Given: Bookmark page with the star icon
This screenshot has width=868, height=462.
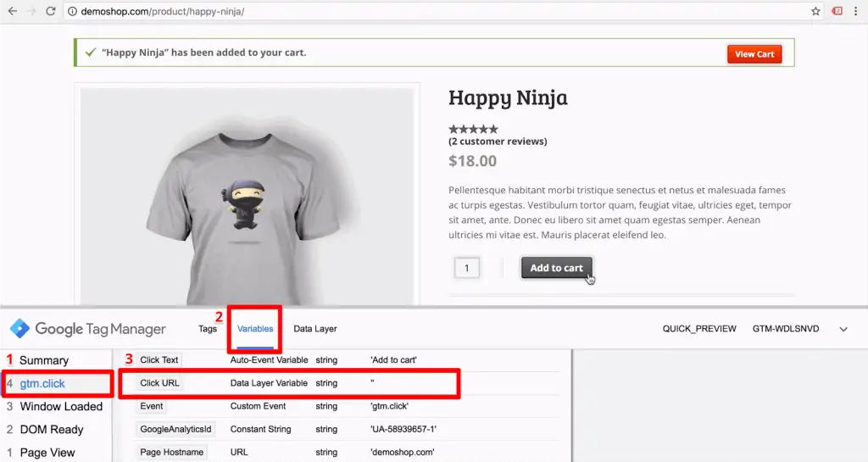Looking at the screenshot, I should point(815,11).
